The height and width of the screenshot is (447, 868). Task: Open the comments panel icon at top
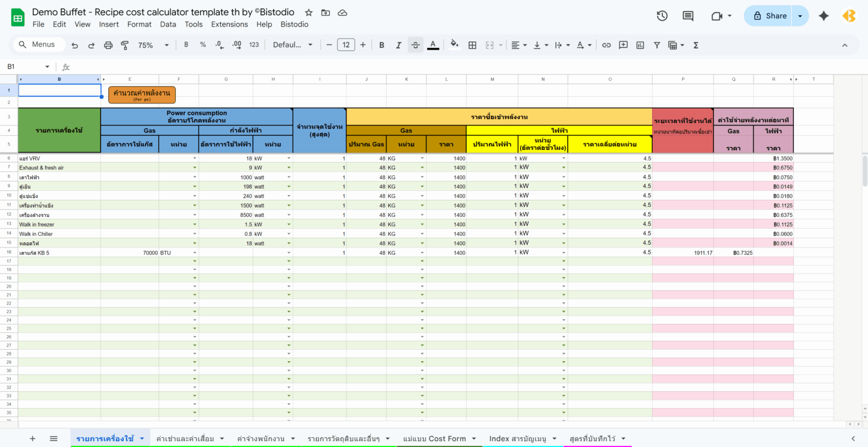[688, 16]
